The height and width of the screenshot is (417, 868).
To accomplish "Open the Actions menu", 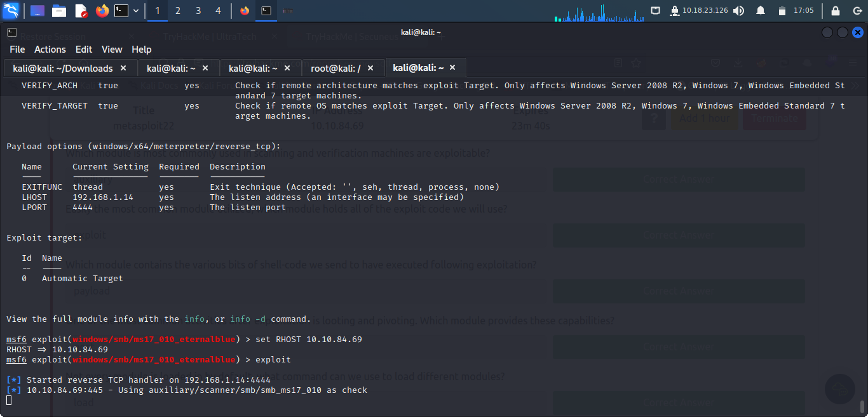I will pos(50,50).
